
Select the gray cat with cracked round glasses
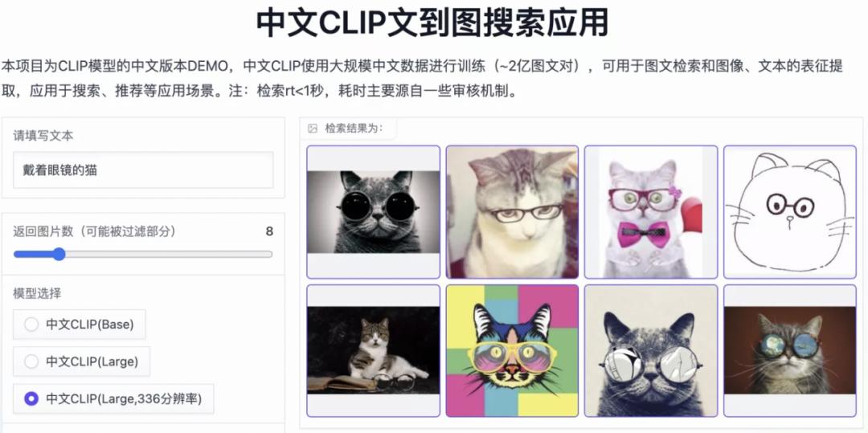(651, 350)
